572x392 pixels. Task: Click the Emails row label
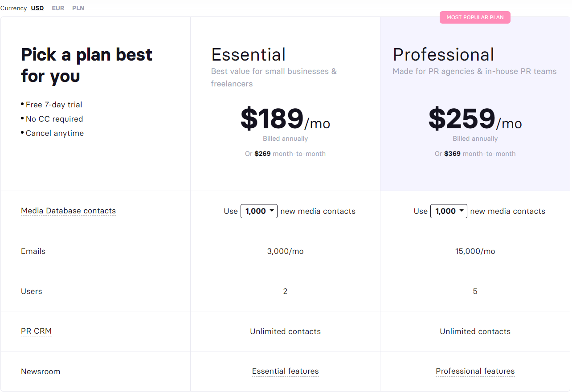pyautogui.click(x=33, y=251)
